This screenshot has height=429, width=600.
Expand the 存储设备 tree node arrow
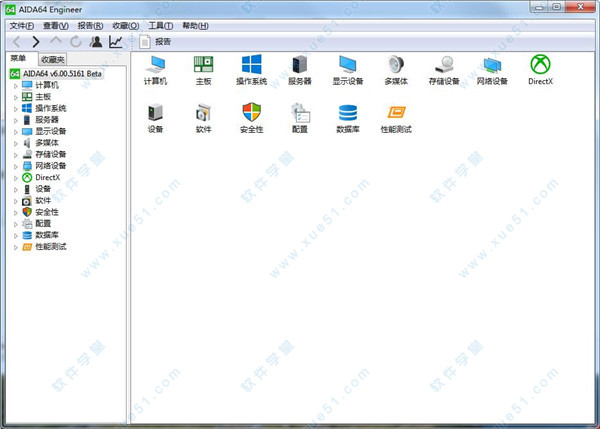pyautogui.click(x=16, y=155)
